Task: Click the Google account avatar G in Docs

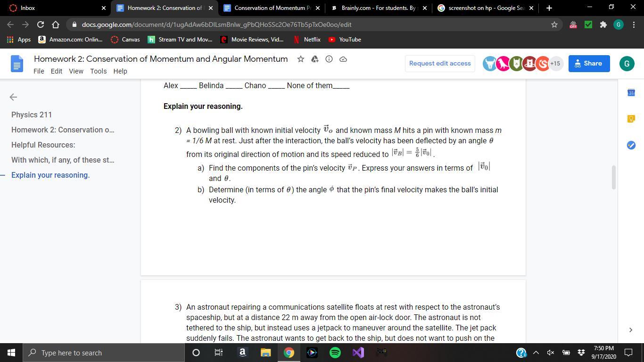Action: [627, 64]
